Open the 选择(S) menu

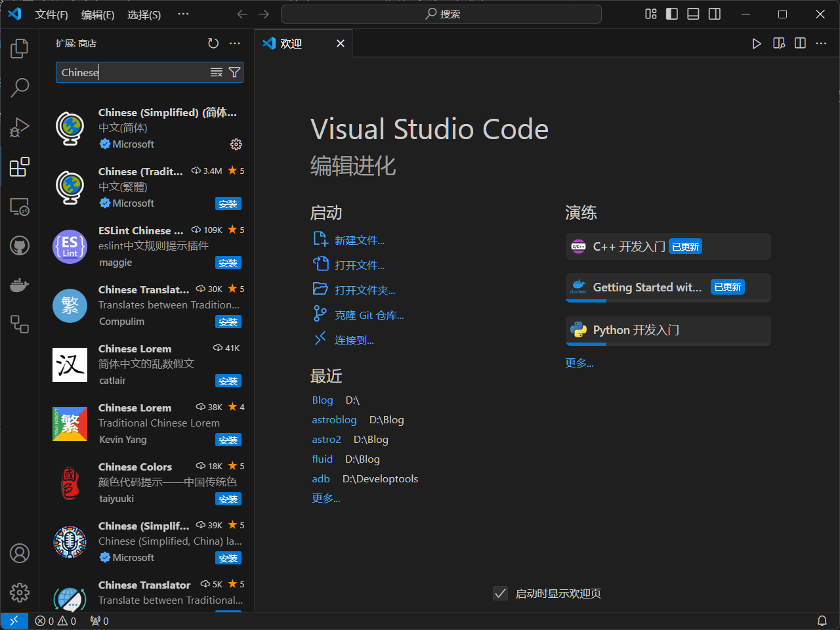[144, 14]
